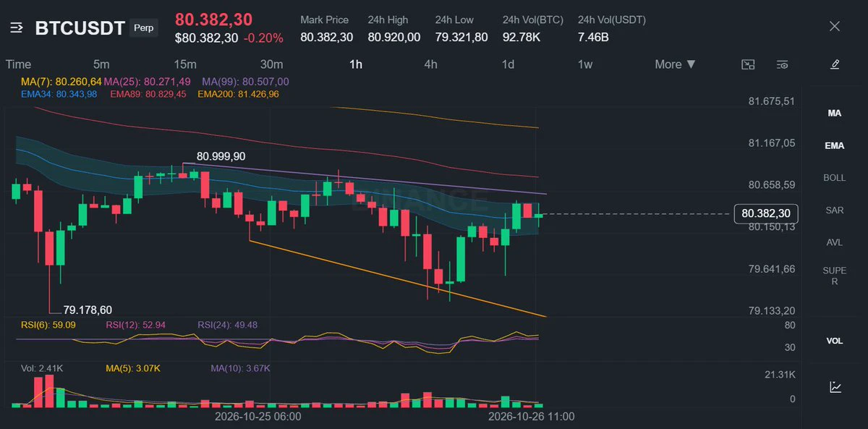Select the 4h timeframe
The image size is (868, 429).
click(x=430, y=64)
